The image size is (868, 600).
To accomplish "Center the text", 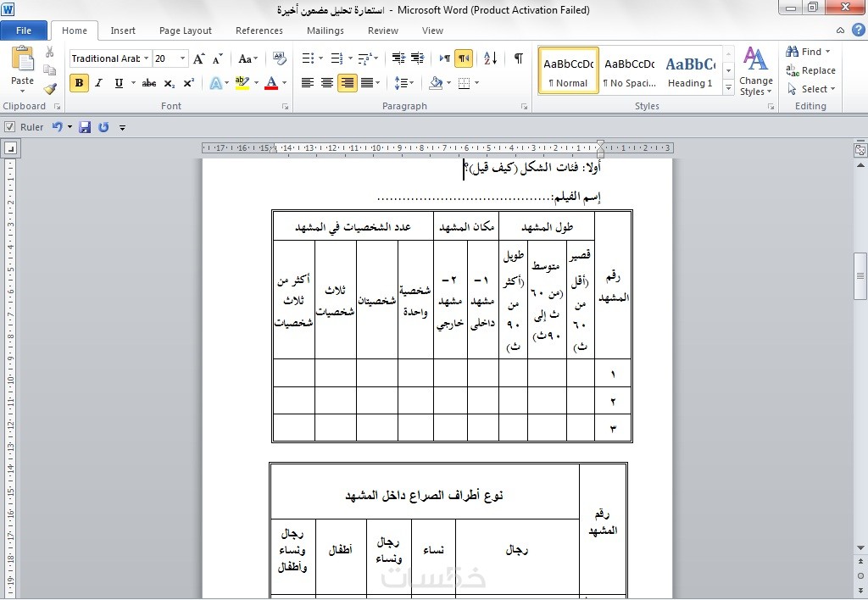I will pyautogui.click(x=327, y=83).
